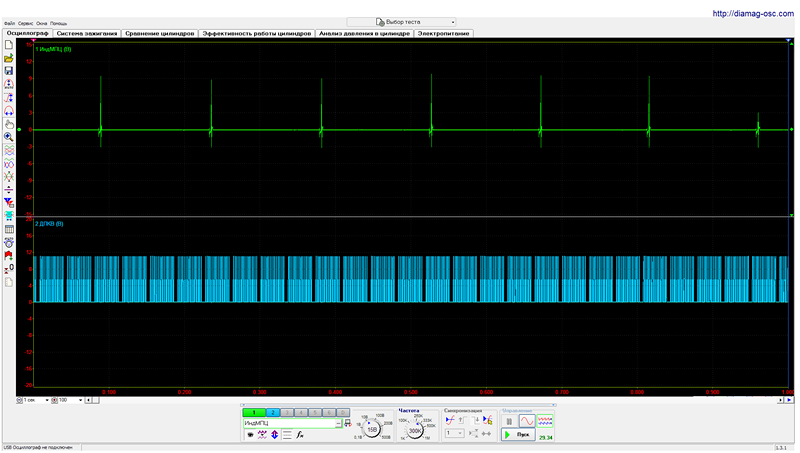Open the Помощь menu
This screenshot has height=453, width=800.
[59, 23]
